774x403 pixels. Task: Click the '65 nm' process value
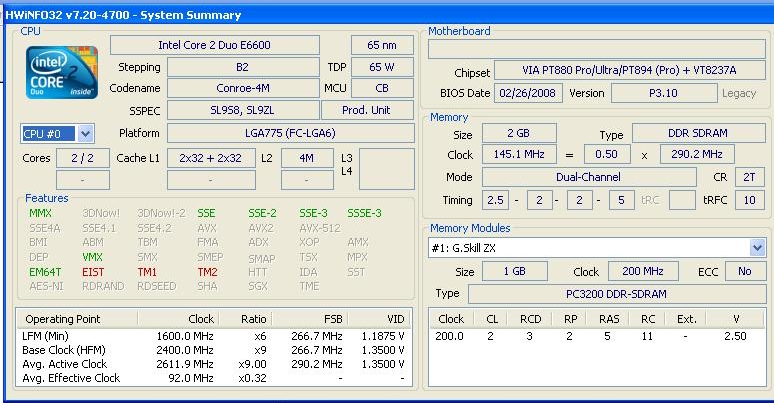point(382,45)
